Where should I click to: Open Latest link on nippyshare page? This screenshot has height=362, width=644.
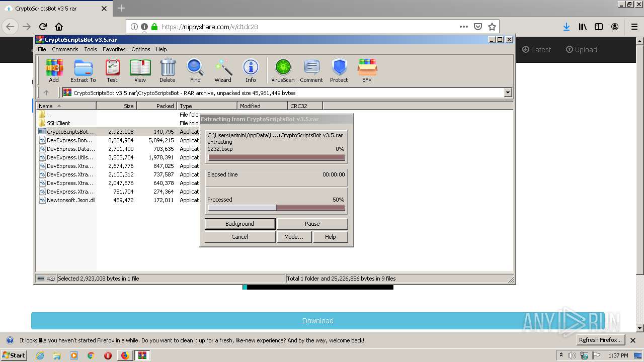537,50
